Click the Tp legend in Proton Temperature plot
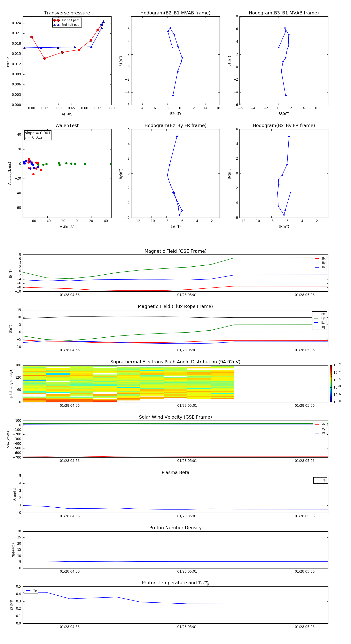The height and width of the screenshot is (644, 351). point(31,591)
